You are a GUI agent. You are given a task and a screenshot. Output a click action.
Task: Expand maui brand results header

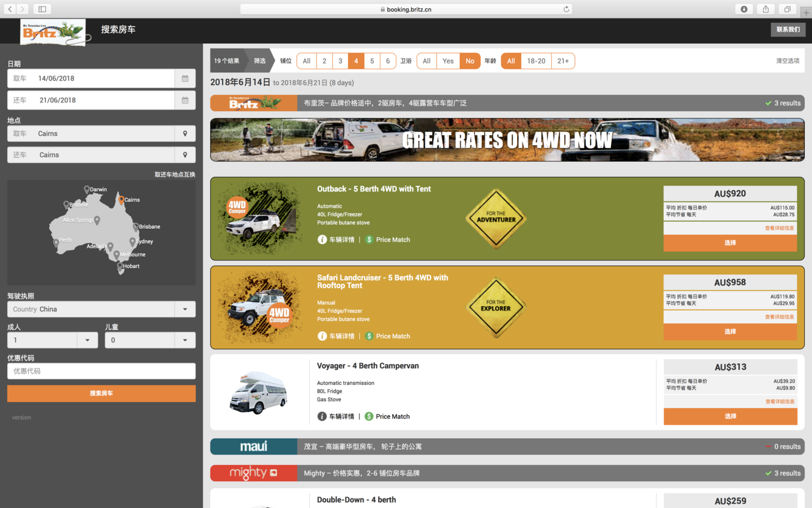pos(507,446)
